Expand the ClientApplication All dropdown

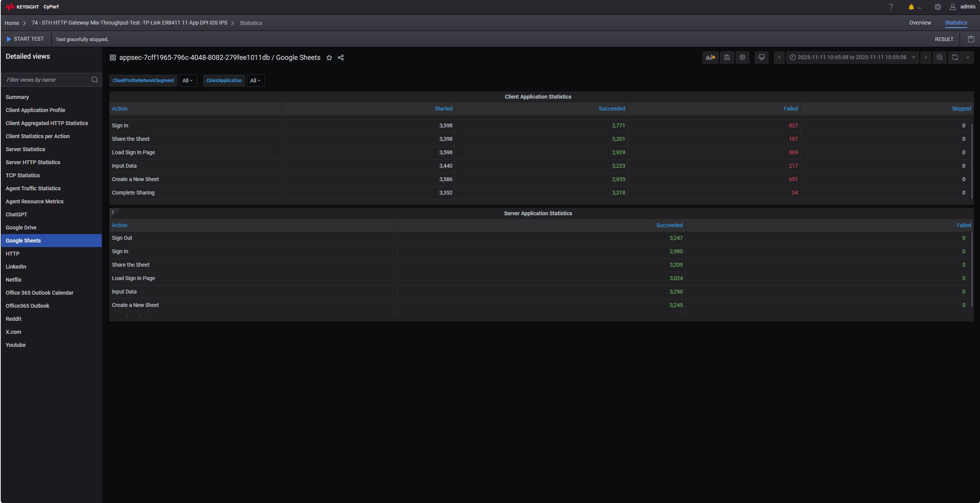click(x=255, y=81)
